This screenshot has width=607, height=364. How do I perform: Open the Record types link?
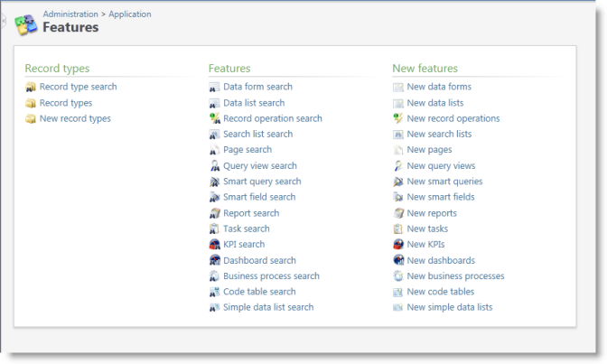click(66, 103)
